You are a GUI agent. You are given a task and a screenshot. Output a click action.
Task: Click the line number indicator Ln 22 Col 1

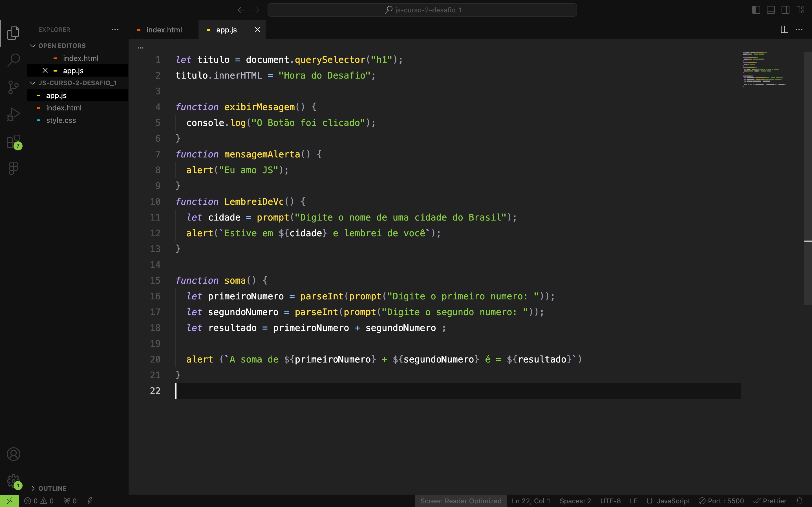pos(529,501)
